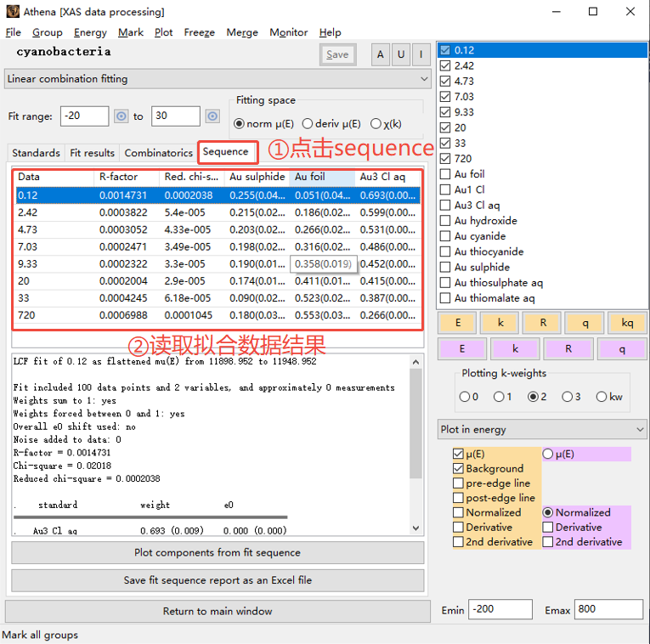Click the orange R plot button
This screenshot has width=650, height=644.
coord(543,323)
